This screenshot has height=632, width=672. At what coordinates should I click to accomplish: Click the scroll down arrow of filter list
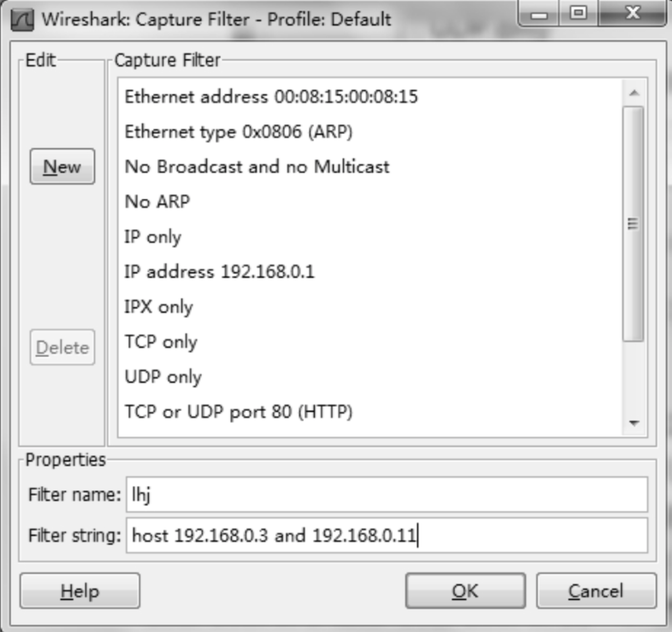634,422
